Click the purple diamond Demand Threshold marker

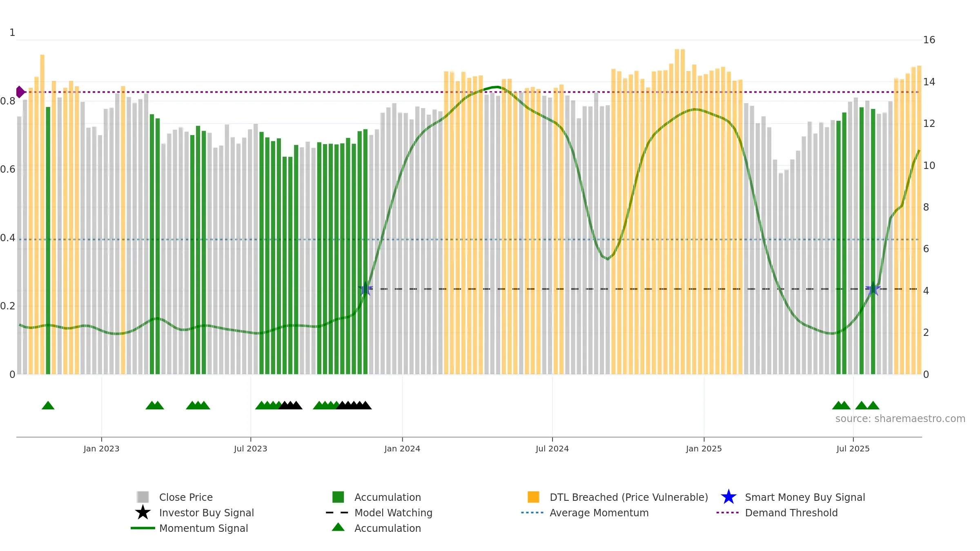pos(20,92)
